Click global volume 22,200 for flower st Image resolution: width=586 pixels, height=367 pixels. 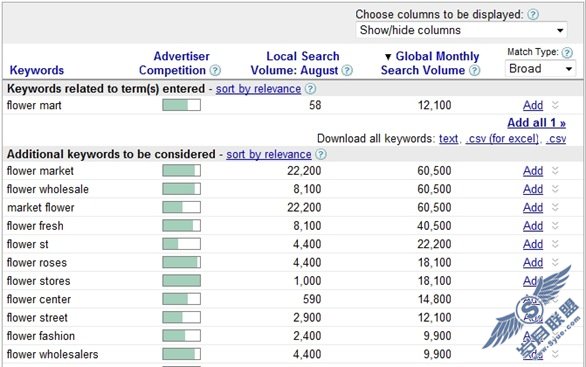[x=434, y=244]
